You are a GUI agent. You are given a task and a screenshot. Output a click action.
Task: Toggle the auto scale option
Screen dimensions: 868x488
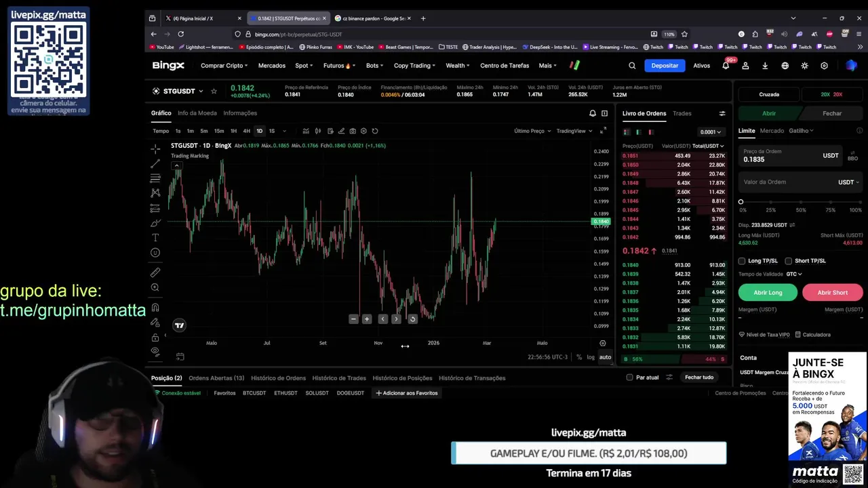click(x=605, y=357)
